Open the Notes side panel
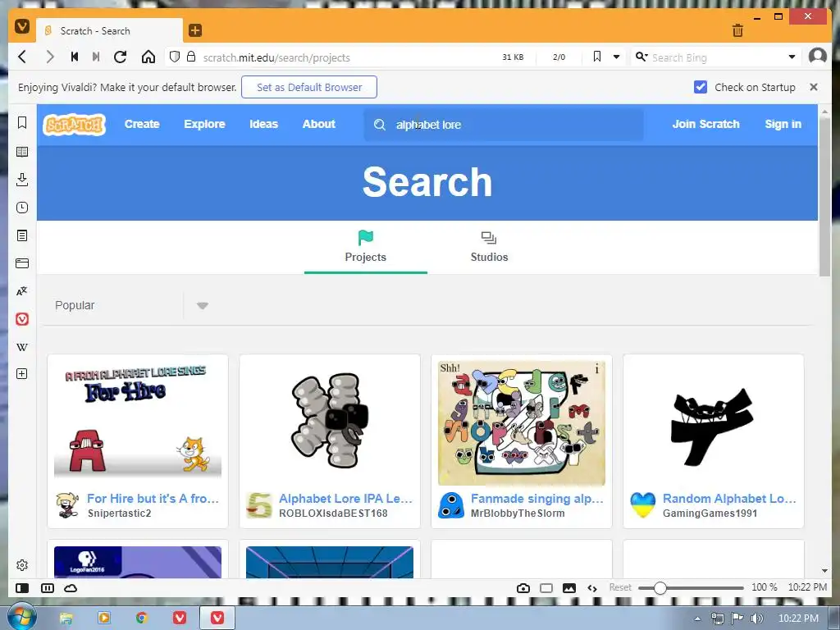Screen dimensions: 840x630 pyautogui.click(x=22, y=235)
